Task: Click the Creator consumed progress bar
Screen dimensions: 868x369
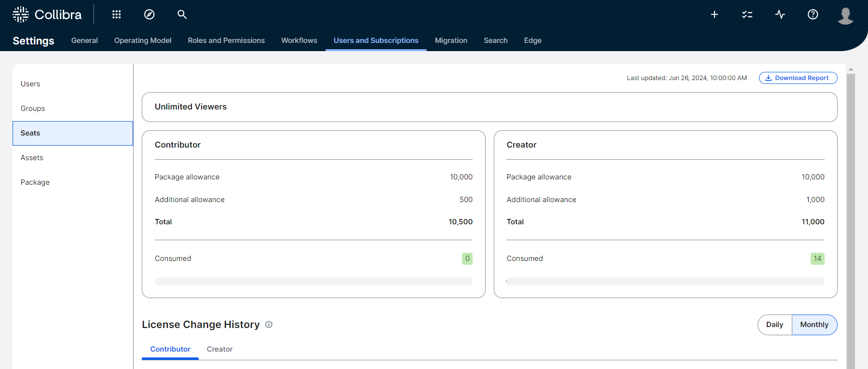Action: pos(665,281)
